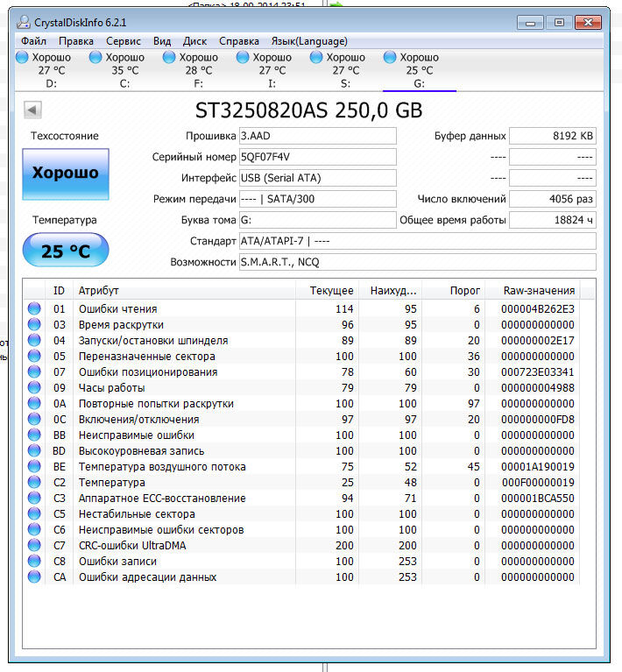
Task: Click the previous disk arrow button
Action: 32,110
